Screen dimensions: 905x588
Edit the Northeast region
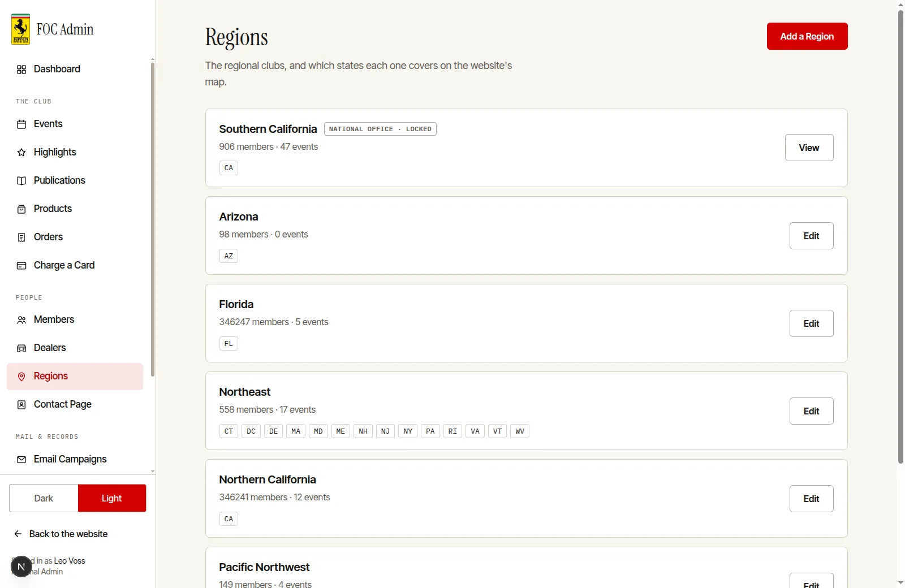click(811, 411)
